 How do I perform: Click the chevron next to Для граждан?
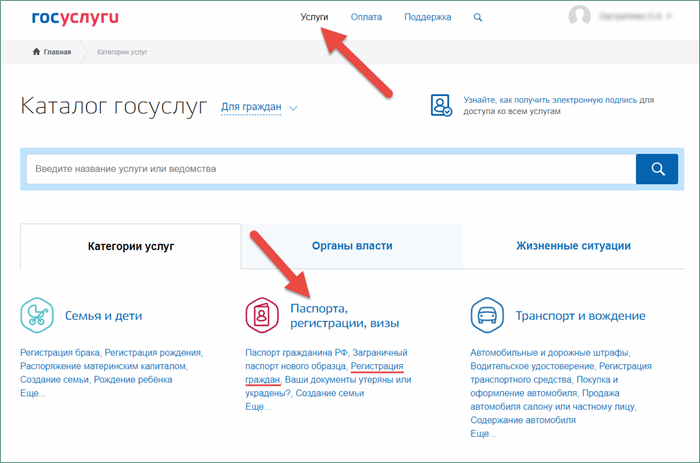[x=293, y=108]
